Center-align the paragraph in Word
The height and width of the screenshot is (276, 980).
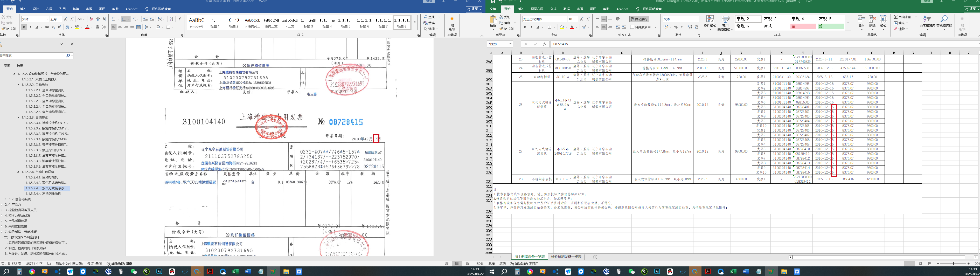tap(120, 27)
